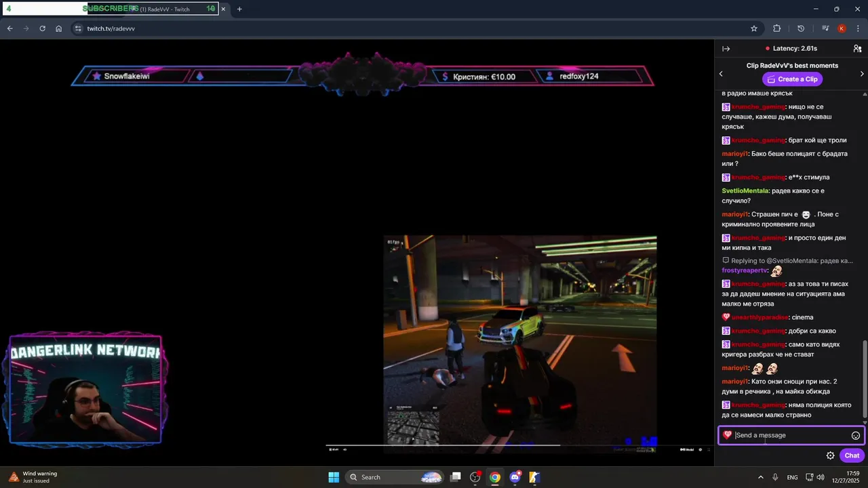Click badge beside krumcho_gaming 'добри са какво'
Viewport: 868px width, 488px height.
[x=726, y=331]
